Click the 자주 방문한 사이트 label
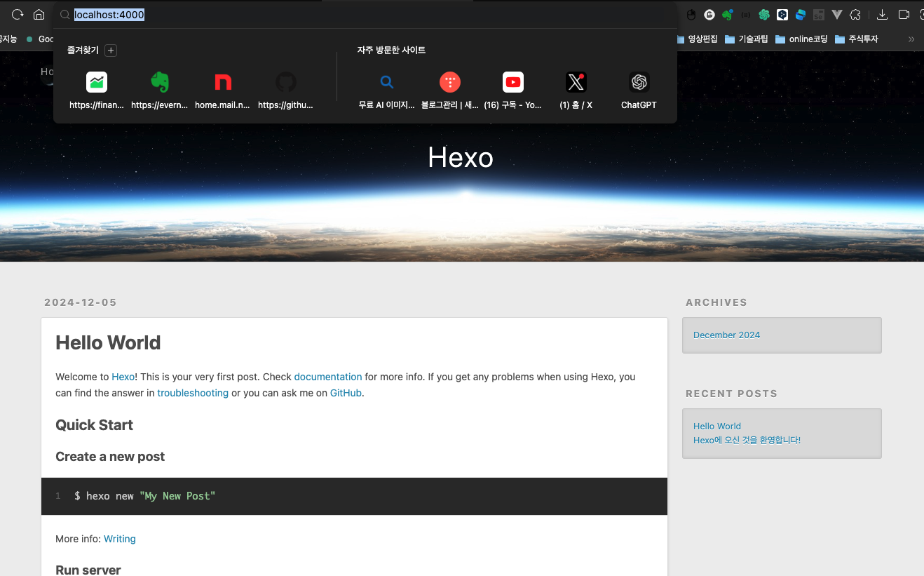 [391, 51]
